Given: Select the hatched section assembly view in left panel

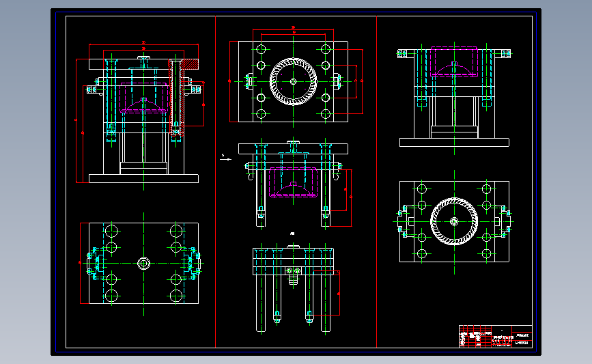Looking at the screenshot, I should [x=143, y=117].
